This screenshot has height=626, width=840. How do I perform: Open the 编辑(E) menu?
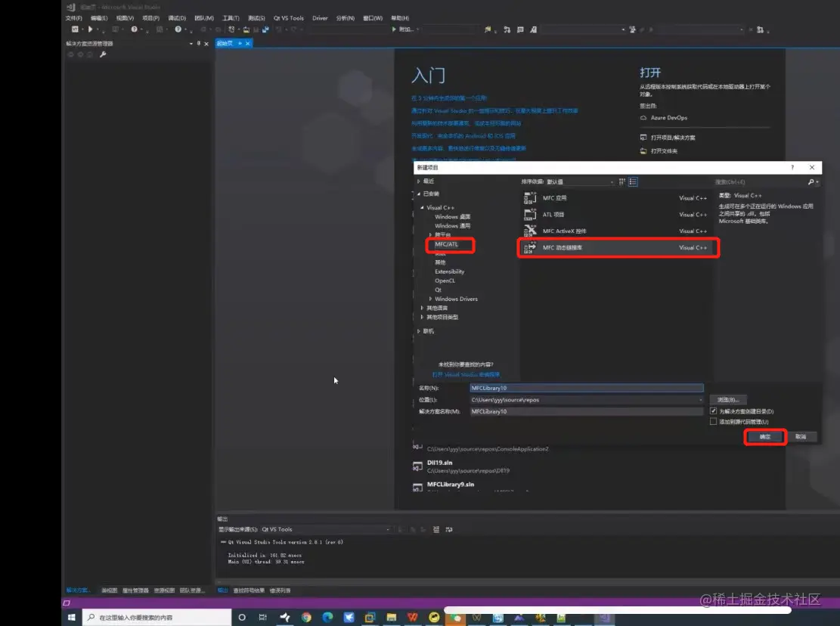tap(99, 18)
